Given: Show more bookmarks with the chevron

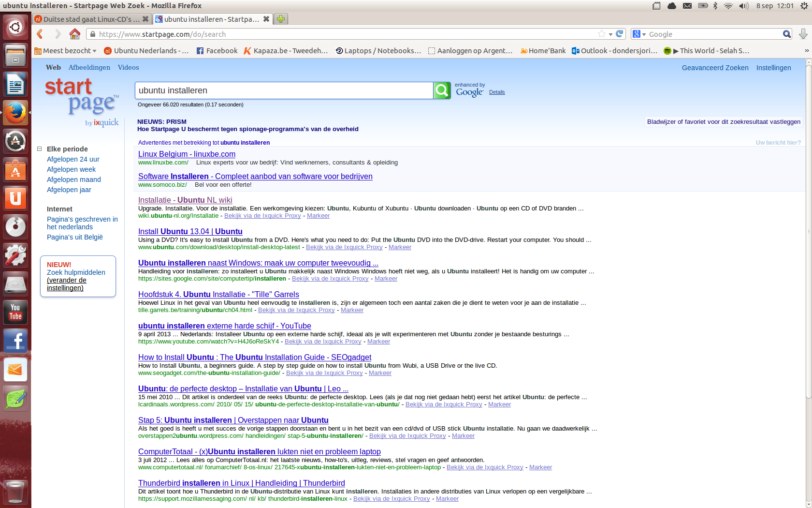Looking at the screenshot, I should pos(806,50).
